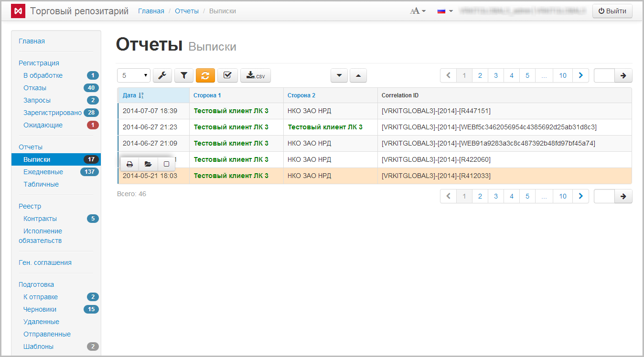The width and height of the screenshot is (644, 357).
Task: Go to next page with top right chevron
Action: click(580, 75)
